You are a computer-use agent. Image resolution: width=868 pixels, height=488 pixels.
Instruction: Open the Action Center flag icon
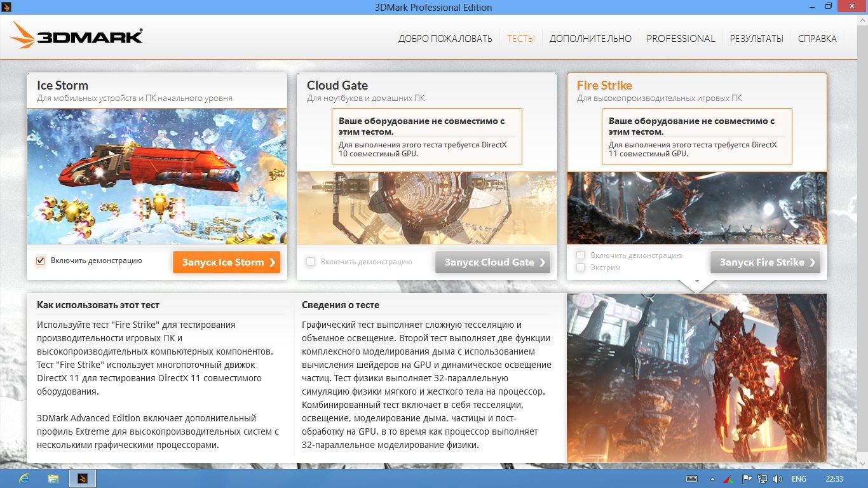click(747, 479)
